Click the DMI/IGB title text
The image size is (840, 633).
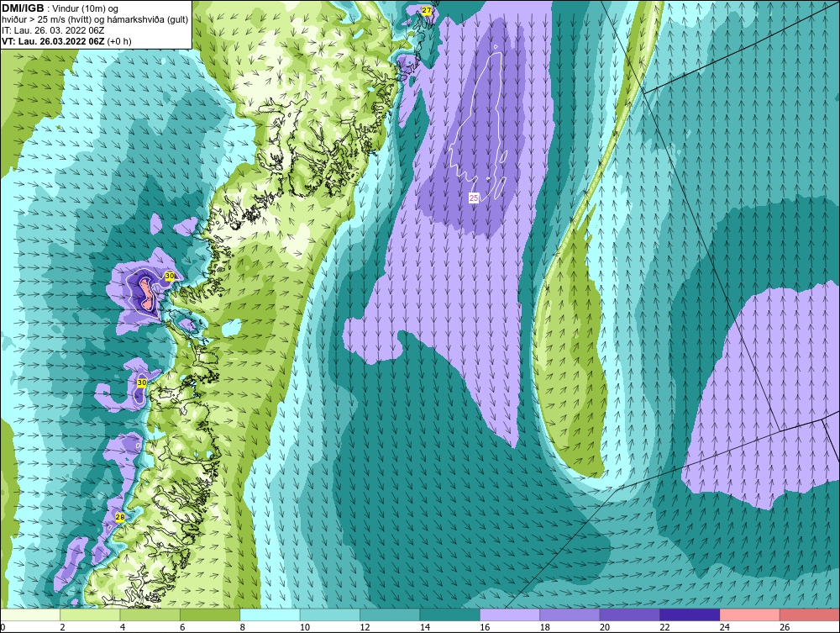(23, 8)
